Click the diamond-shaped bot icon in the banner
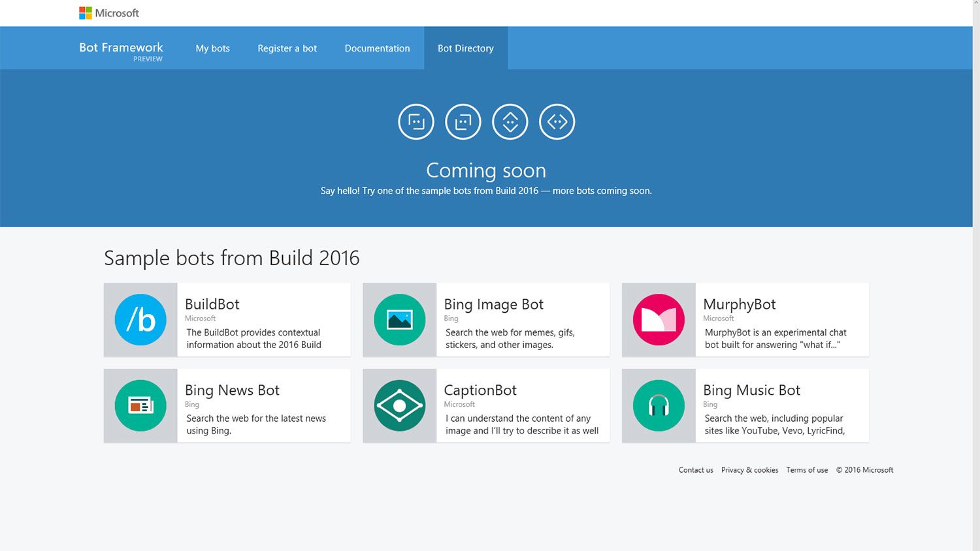 pos(510,121)
